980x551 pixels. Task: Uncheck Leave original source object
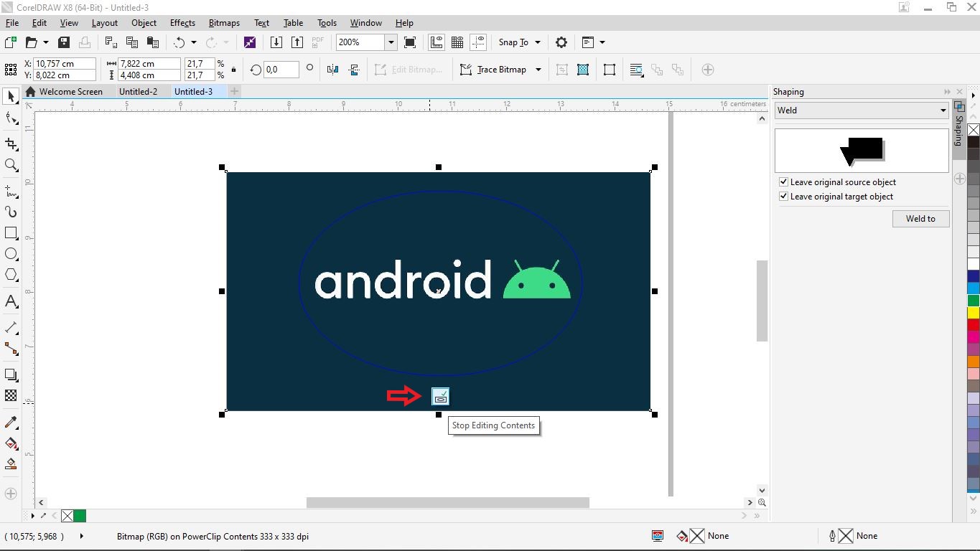(x=783, y=182)
